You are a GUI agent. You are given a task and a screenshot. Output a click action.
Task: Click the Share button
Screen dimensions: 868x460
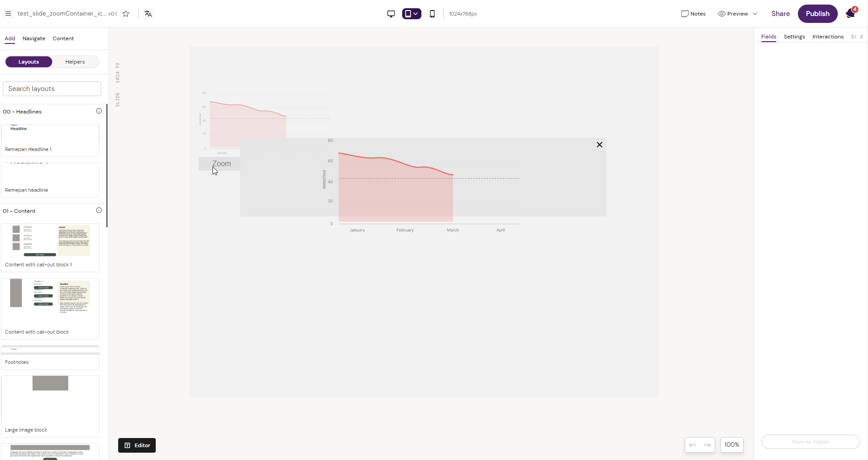[x=780, y=14]
